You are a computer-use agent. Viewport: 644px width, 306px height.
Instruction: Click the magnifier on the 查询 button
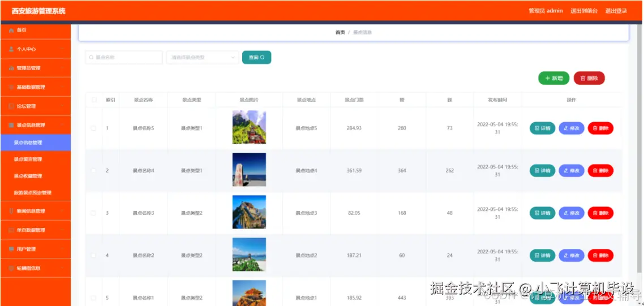tap(263, 58)
